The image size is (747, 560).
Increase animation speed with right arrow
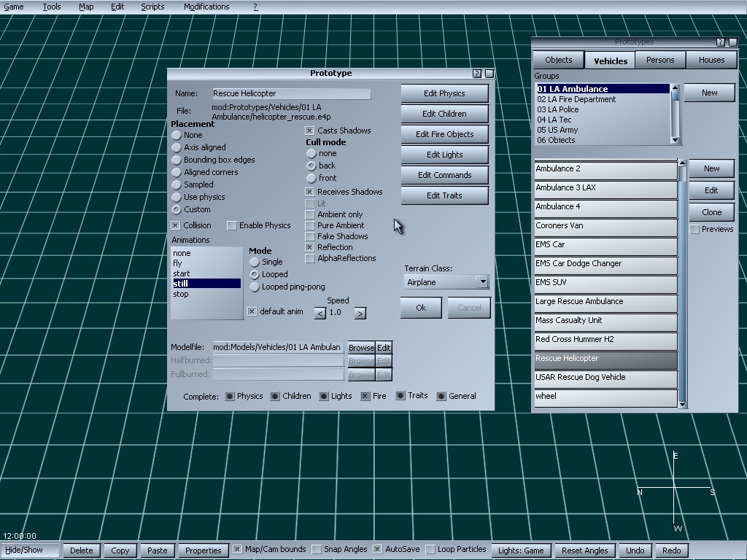coord(360,314)
